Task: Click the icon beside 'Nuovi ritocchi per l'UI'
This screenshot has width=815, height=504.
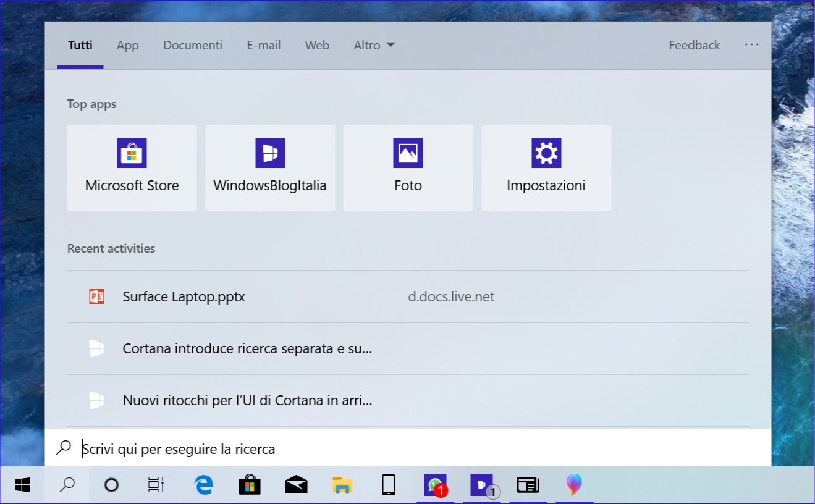Action: (x=96, y=400)
